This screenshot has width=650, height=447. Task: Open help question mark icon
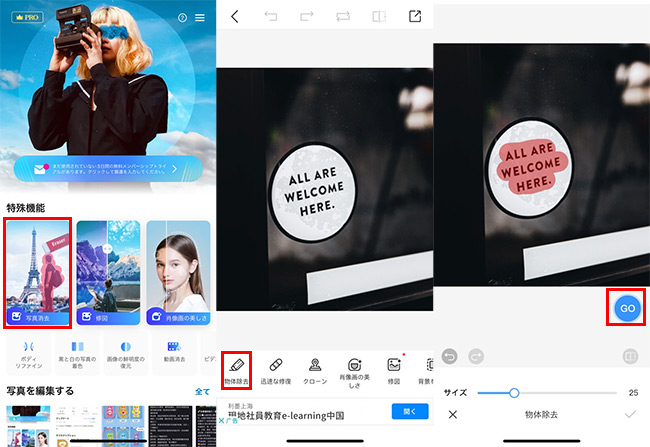click(182, 18)
